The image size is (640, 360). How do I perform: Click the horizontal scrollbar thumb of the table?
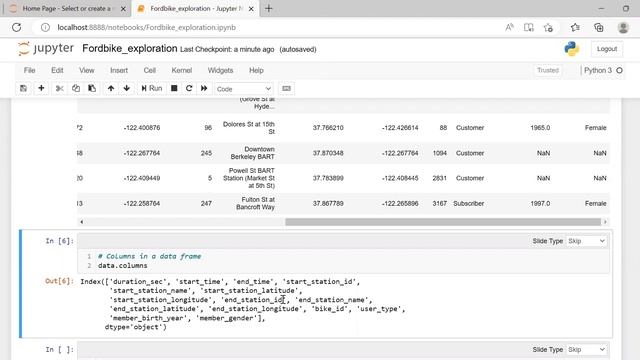443,222
